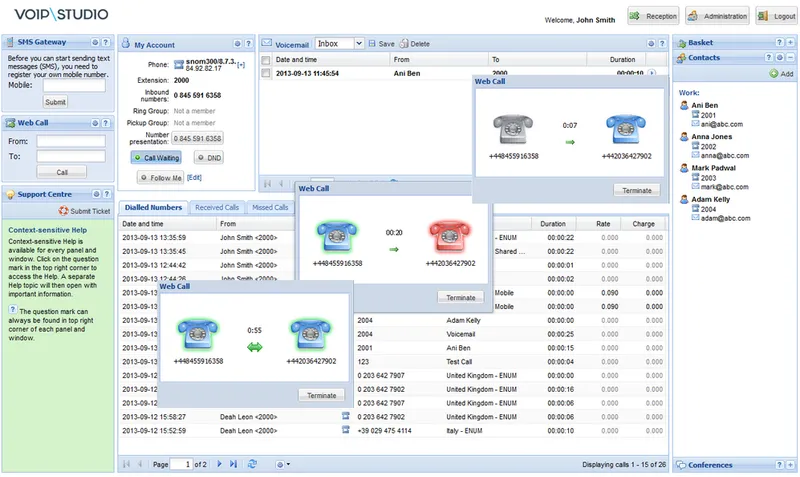Click the Edit link beside Follow Me
Image resolution: width=800 pixels, height=477 pixels.
click(x=194, y=178)
